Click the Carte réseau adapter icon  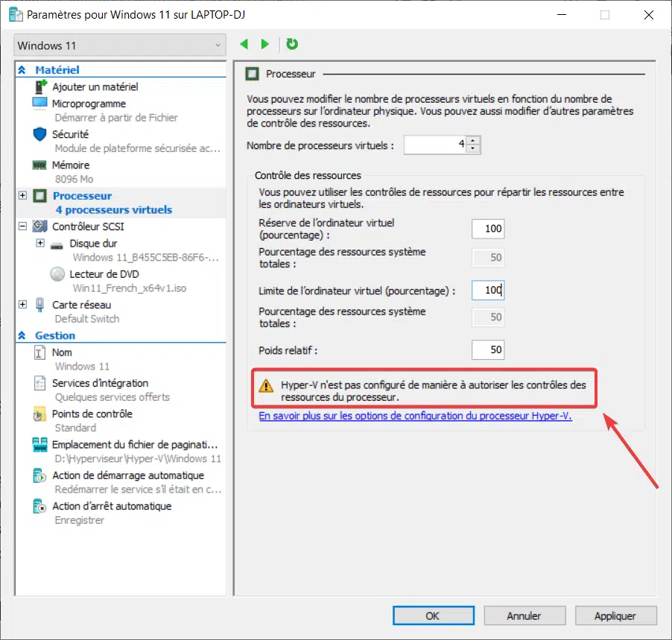click(39, 305)
